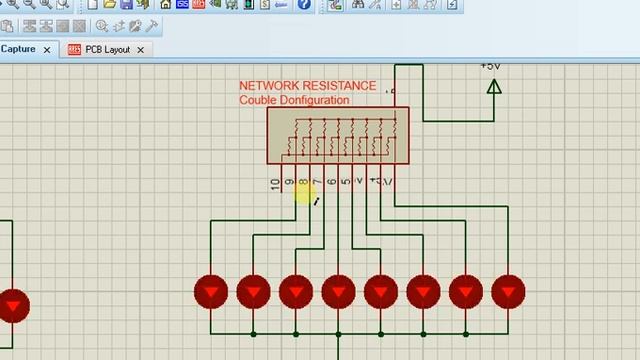Click the Zoom To View Entire Sheet icon
The image size is (640, 360).
point(46,4)
